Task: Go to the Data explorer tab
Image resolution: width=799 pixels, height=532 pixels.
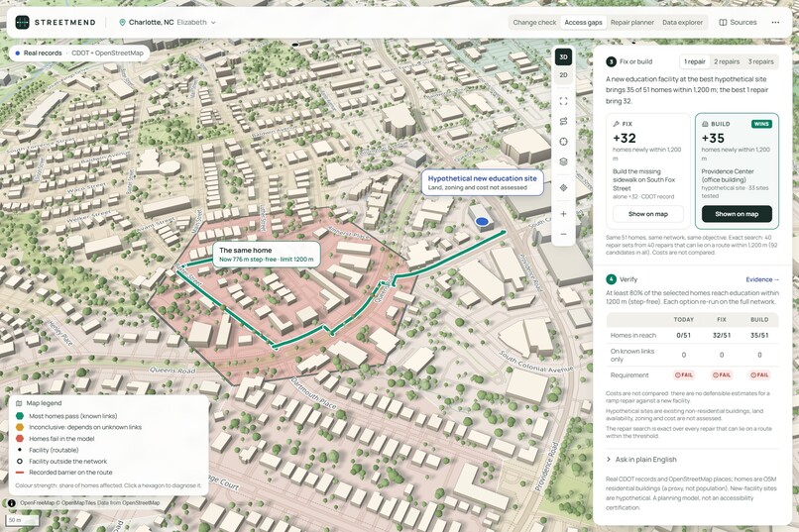Action: 682,23
